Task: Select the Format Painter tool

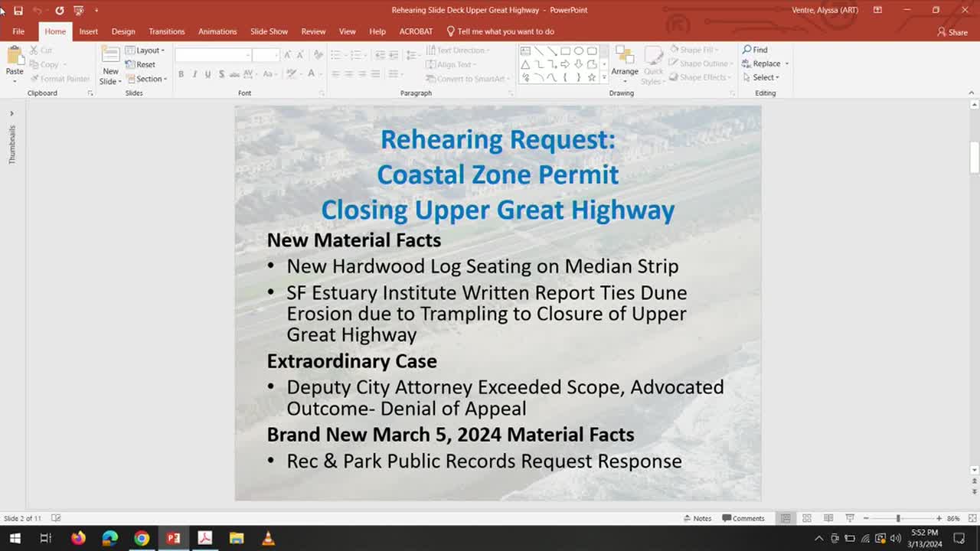Action: 60,78
